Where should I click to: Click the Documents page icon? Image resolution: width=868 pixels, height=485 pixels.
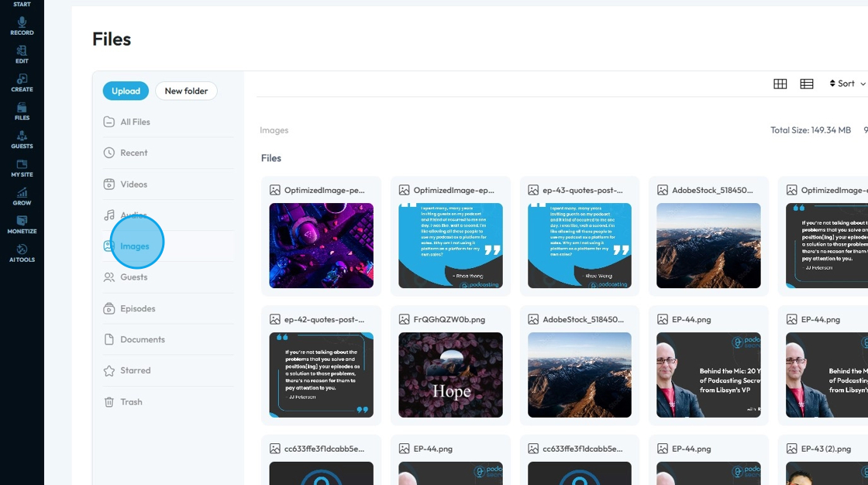click(109, 339)
